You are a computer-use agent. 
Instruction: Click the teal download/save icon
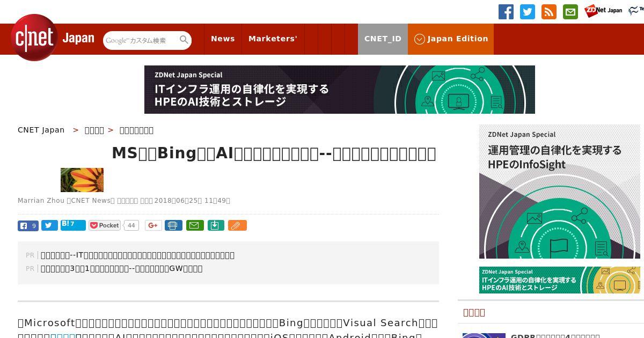point(215,225)
